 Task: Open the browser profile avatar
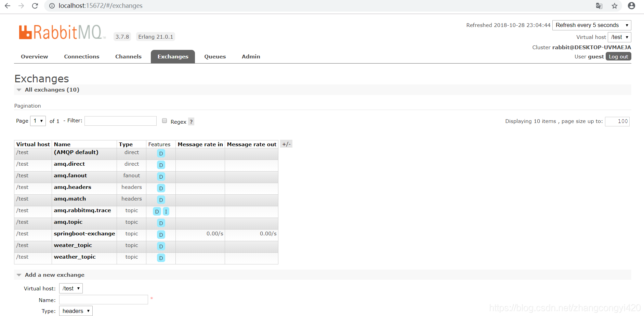tap(631, 6)
